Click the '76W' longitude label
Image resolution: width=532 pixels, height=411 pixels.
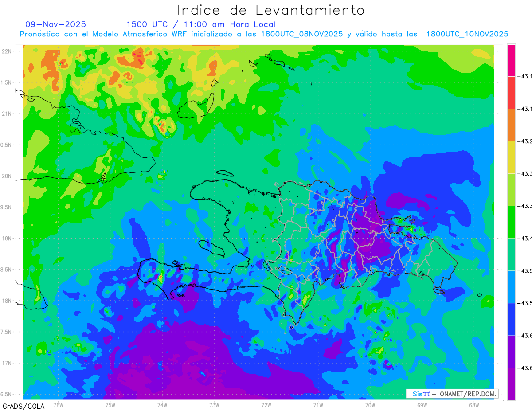click(58, 405)
